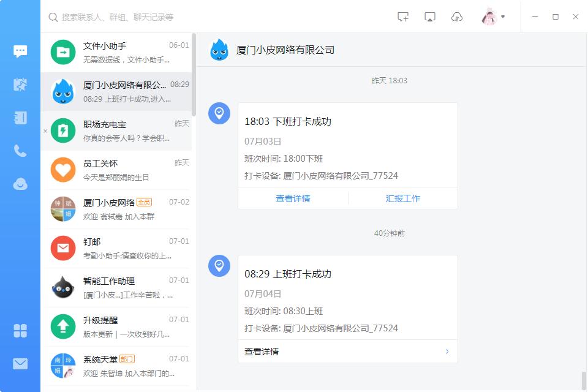The height and width of the screenshot is (392, 588).
Task: Expand chevron arrow on 08:29 card
Action: [x=447, y=352]
